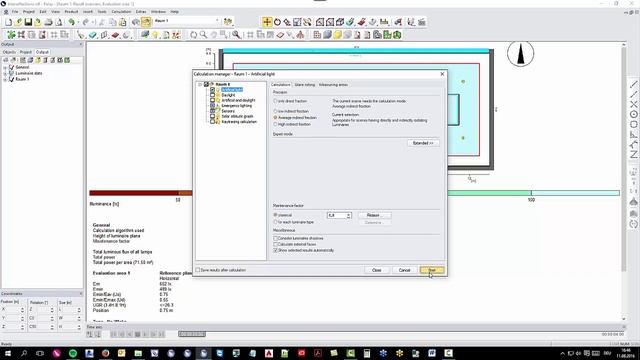This screenshot has width=640, height=360.
Task: Open the Project menu
Action: coord(29,12)
